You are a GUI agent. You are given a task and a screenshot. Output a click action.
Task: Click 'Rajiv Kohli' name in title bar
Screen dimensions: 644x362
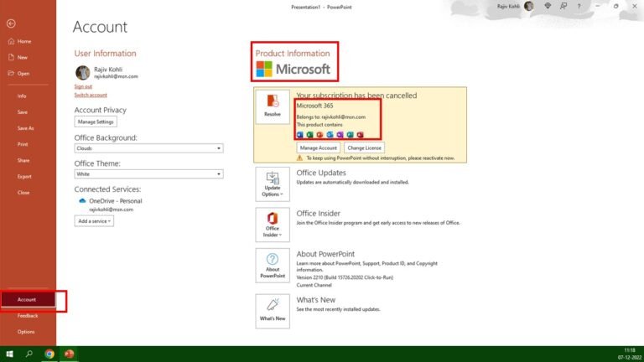[508, 6]
